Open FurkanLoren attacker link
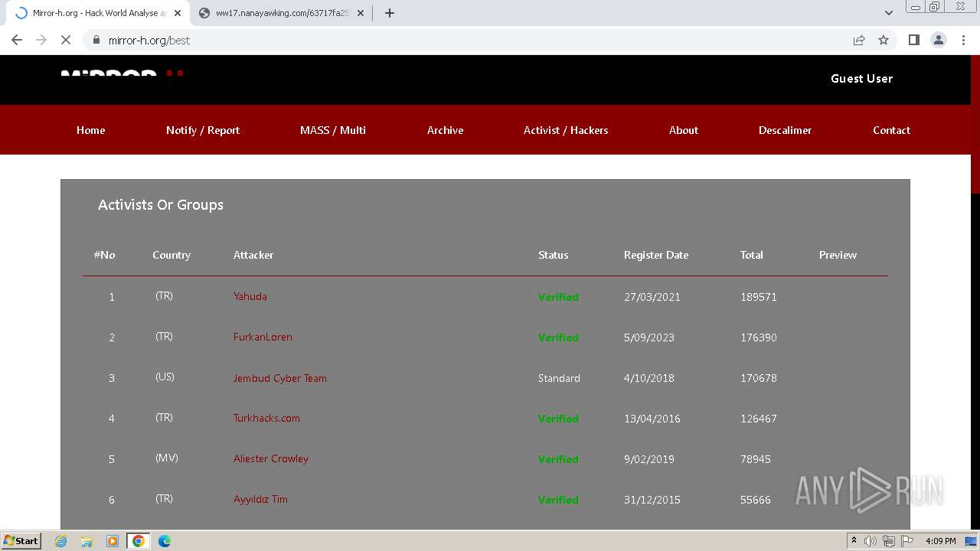This screenshot has height=551, width=980. pos(263,337)
